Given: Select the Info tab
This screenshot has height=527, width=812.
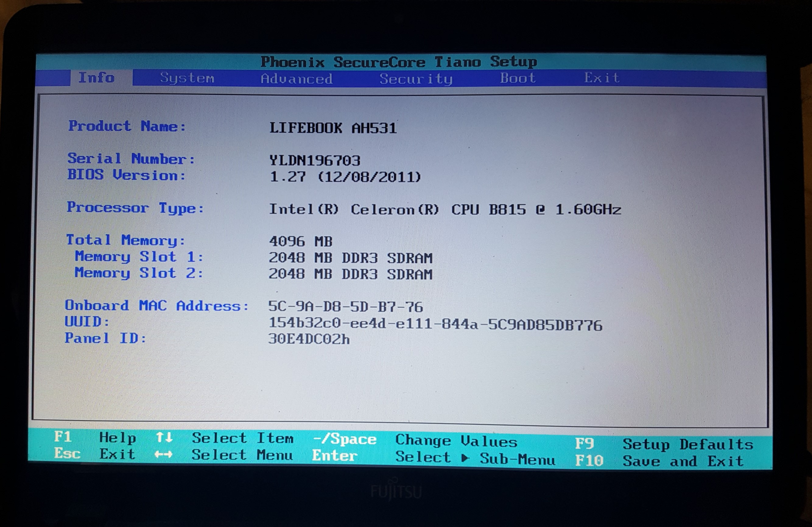Looking at the screenshot, I should (97, 78).
